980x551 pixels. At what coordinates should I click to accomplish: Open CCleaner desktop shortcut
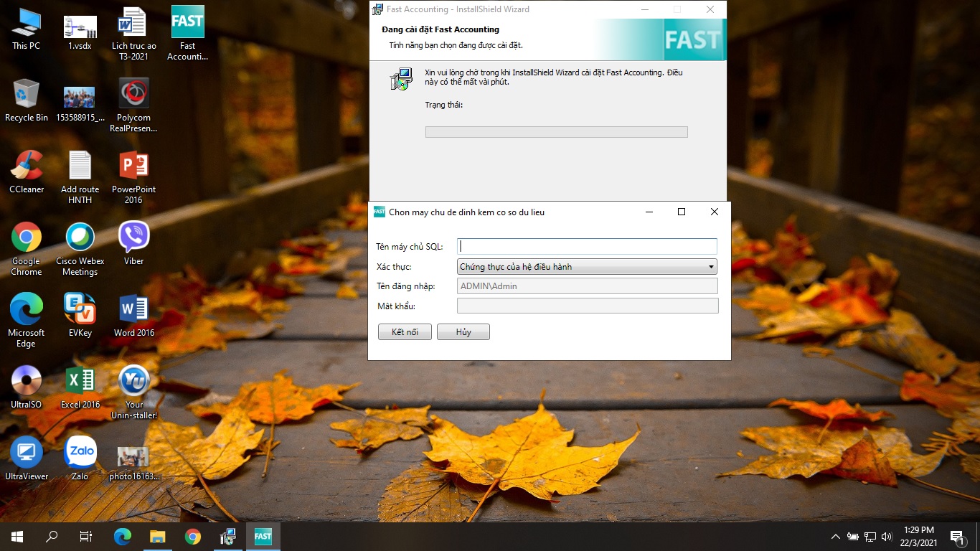click(x=27, y=166)
